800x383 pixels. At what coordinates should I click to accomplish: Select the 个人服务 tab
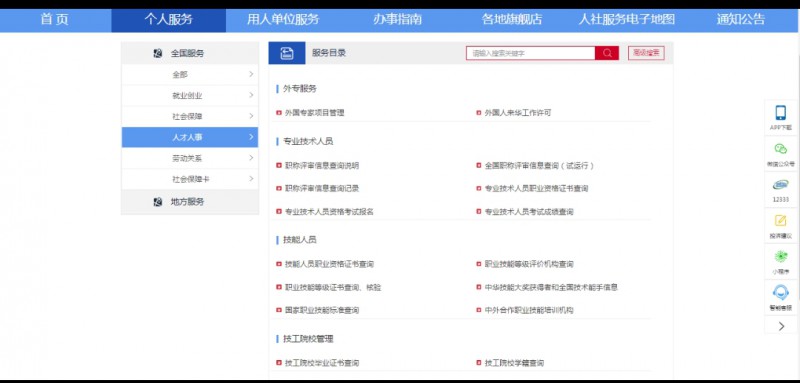pyautogui.click(x=168, y=20)
